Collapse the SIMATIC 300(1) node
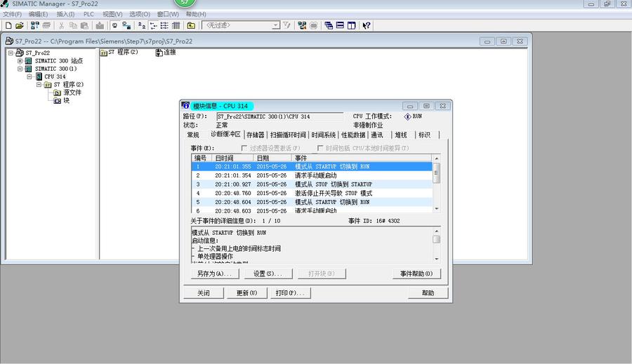632x364 pixels. [x=20, y=69]
